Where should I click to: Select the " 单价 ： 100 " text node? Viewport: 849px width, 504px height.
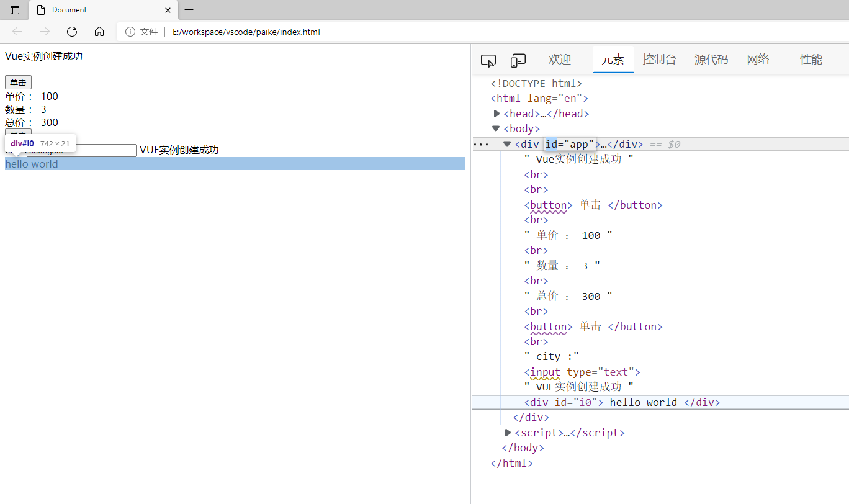pyautogui.click(x=568, y=235)
